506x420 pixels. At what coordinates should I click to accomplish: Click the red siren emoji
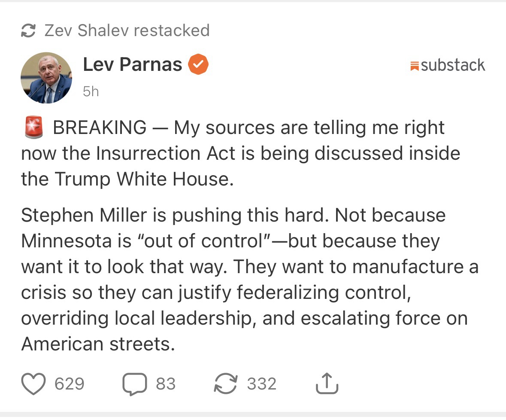pyautogui.click(x=34, y=128)
